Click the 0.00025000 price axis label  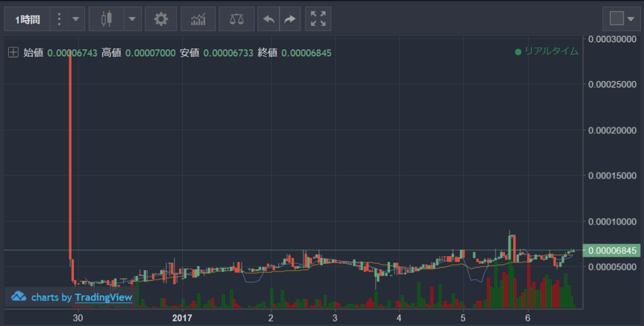pyautogui.click(x=613, y=84)
